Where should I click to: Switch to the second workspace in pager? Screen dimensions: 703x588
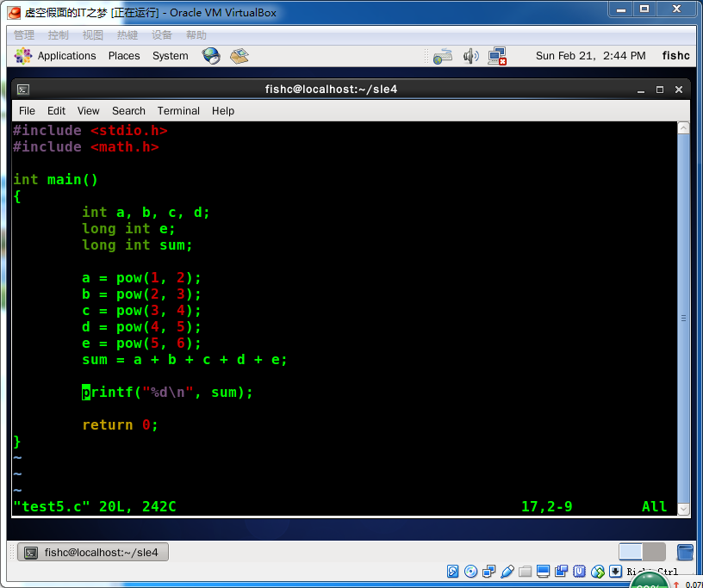[654, 552]
